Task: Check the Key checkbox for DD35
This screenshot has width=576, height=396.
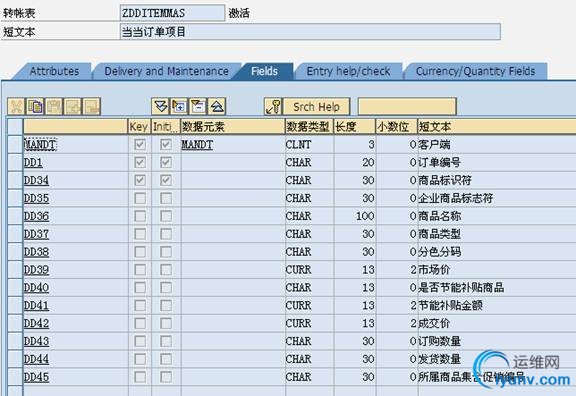Action: [140, 198]
